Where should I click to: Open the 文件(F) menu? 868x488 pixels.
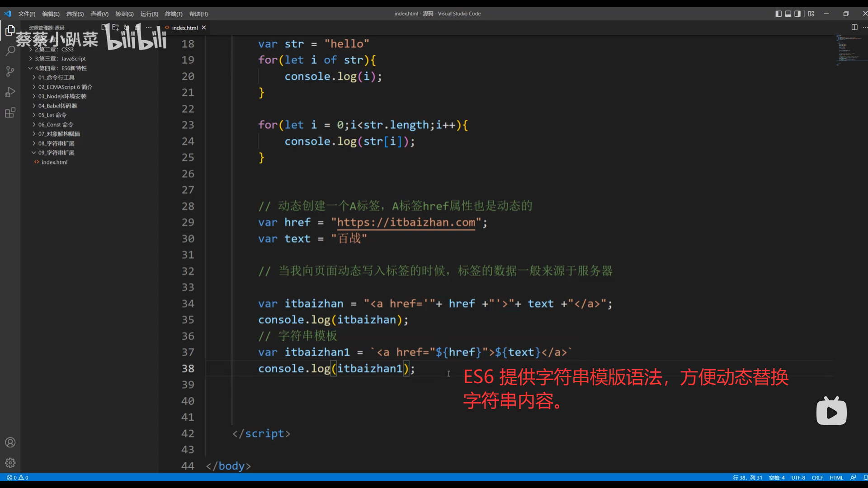pyautogui.click(x=27, y=14)
